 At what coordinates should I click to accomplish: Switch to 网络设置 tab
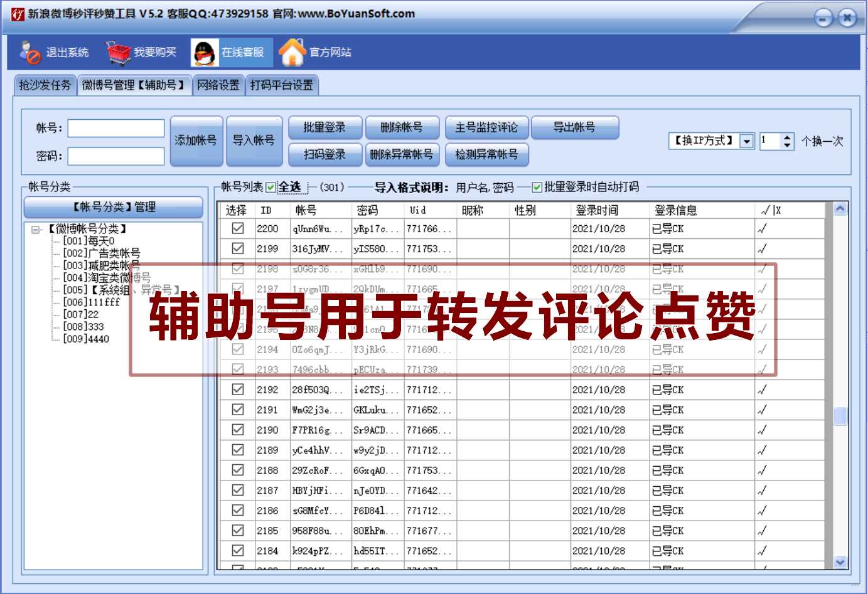tap(218, 85)
